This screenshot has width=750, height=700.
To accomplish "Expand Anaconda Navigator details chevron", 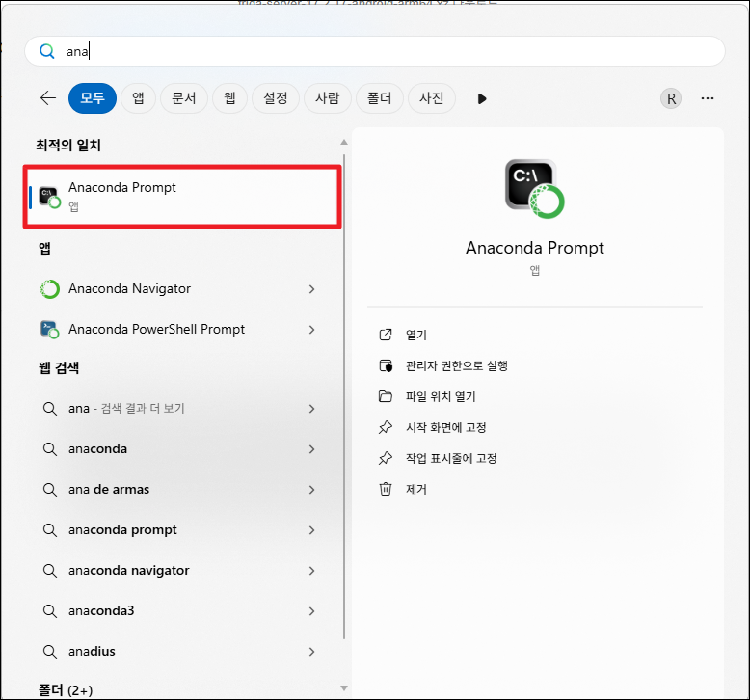I will point(311,289).
